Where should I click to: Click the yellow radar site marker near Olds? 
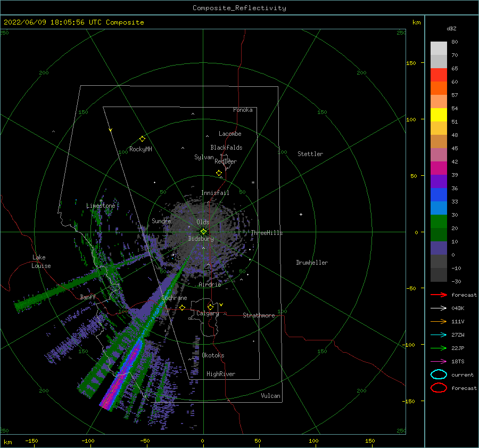203,232
